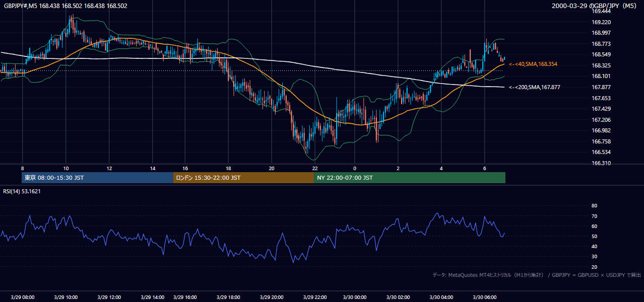Click the '3/29 14:00' bottom time label
This screenshot has width=644, height=302.
click(x=152, y=297)
